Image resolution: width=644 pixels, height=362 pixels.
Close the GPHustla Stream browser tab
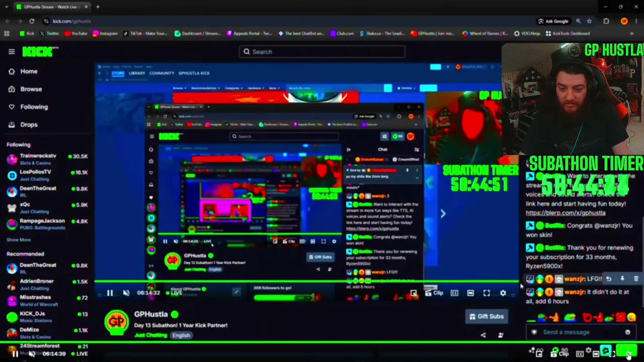(x=87, y=7)
